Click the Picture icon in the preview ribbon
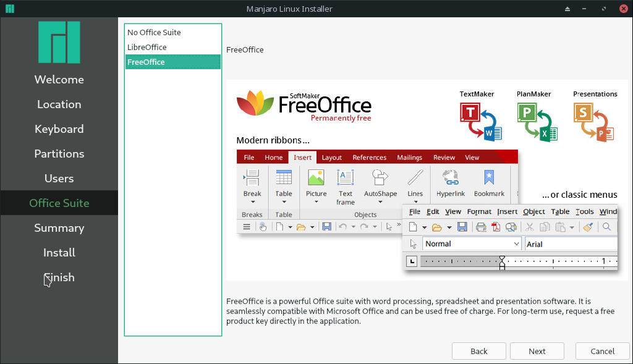The height and width of the screenshot is (364, 633). point(316,177)
